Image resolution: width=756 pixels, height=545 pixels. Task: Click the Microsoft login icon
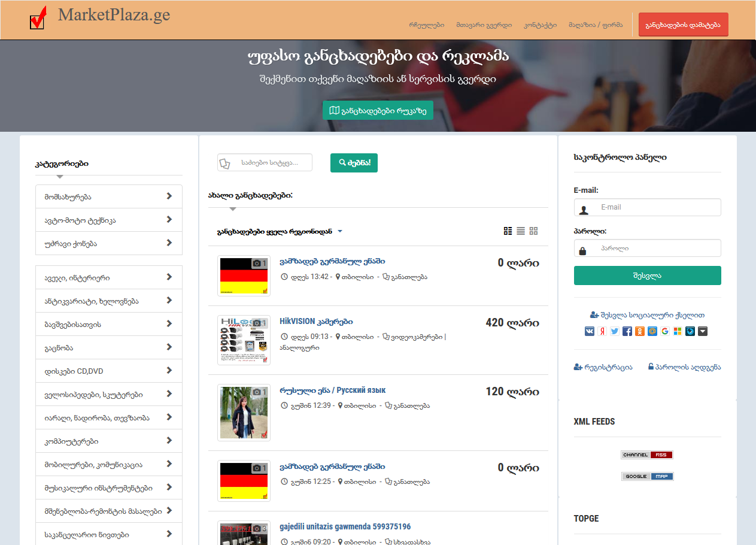(x=678, y=331)
